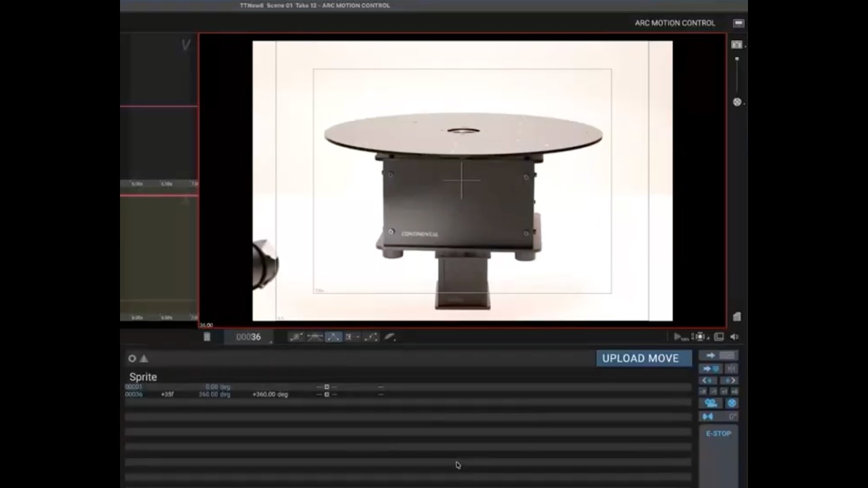Click the icon right of arrow-shield button

click(x=731, y=369)
